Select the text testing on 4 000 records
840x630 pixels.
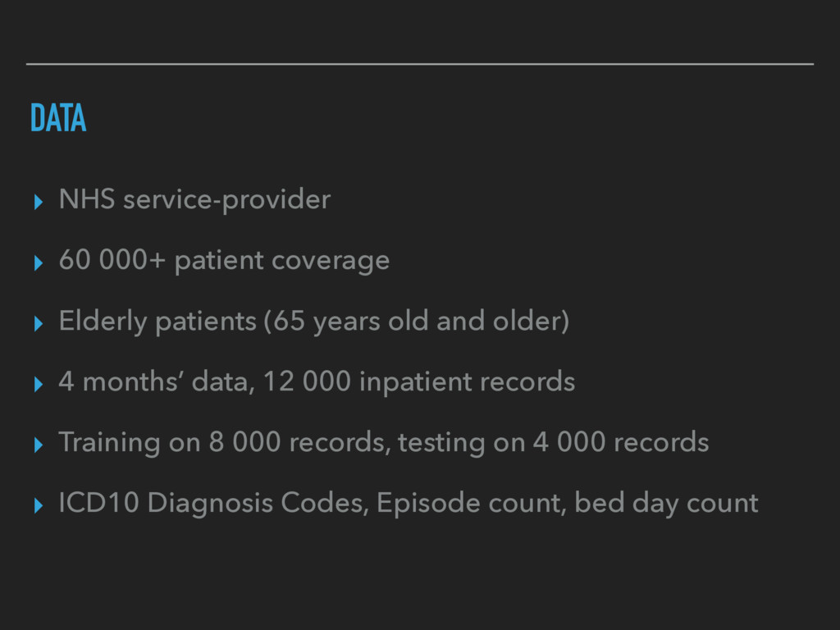tap(554, 443)
